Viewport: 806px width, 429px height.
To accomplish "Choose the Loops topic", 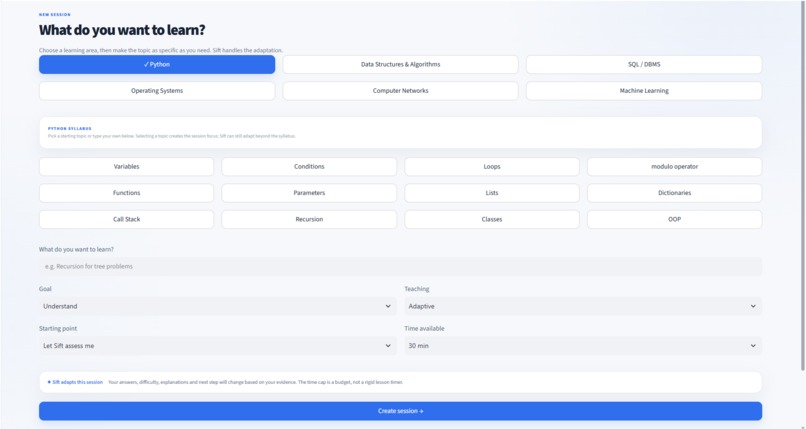I will (x=492, y=167).
